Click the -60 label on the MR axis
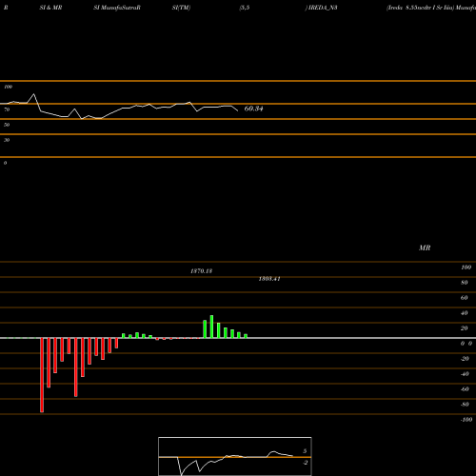The height and width of the screenshot is (476, 476). click(465, 389)
